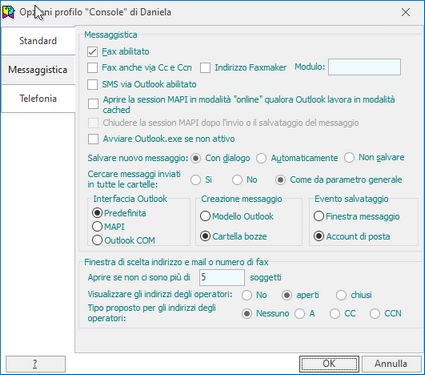
Task: Choose A as proposed address type
Action: pos(300,314)
